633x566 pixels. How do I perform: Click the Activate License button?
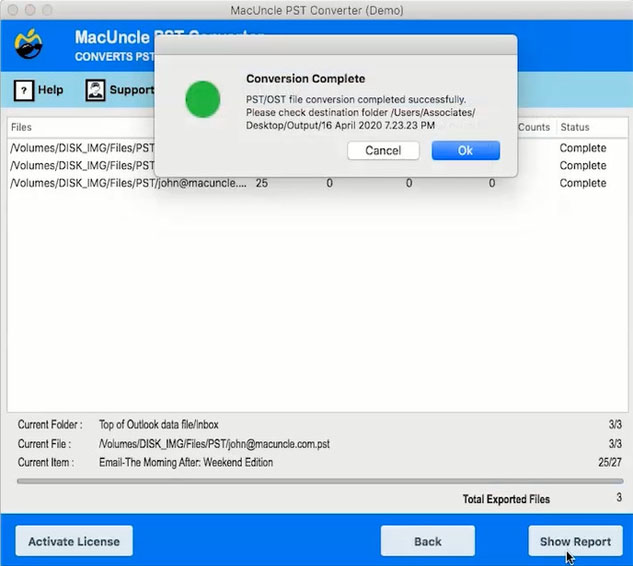74,541
